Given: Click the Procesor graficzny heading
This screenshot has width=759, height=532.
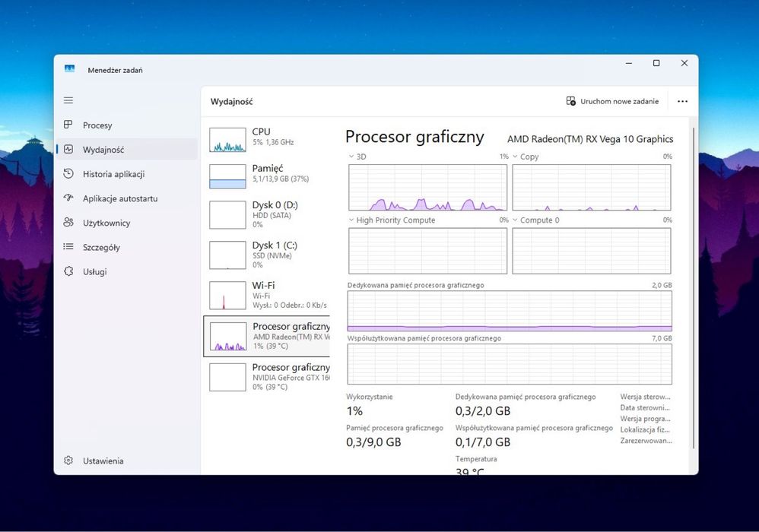Looking at the screenshot, I should [414, 138].
